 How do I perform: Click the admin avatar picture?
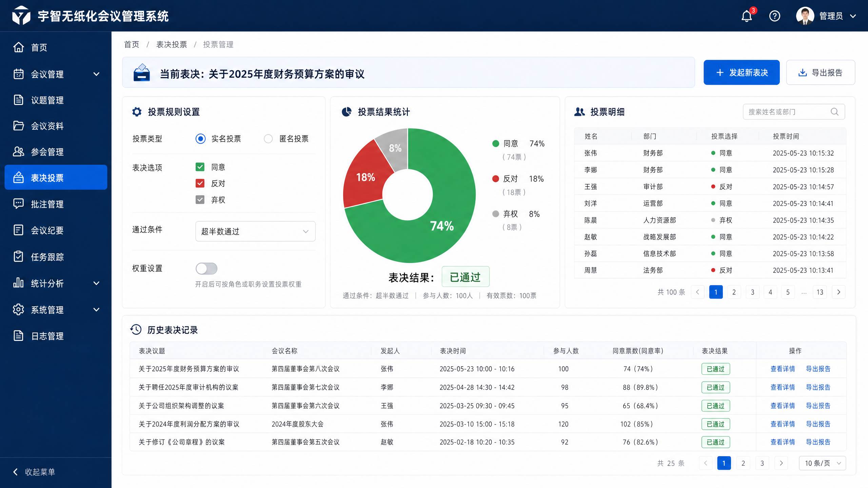click(805, 16)
